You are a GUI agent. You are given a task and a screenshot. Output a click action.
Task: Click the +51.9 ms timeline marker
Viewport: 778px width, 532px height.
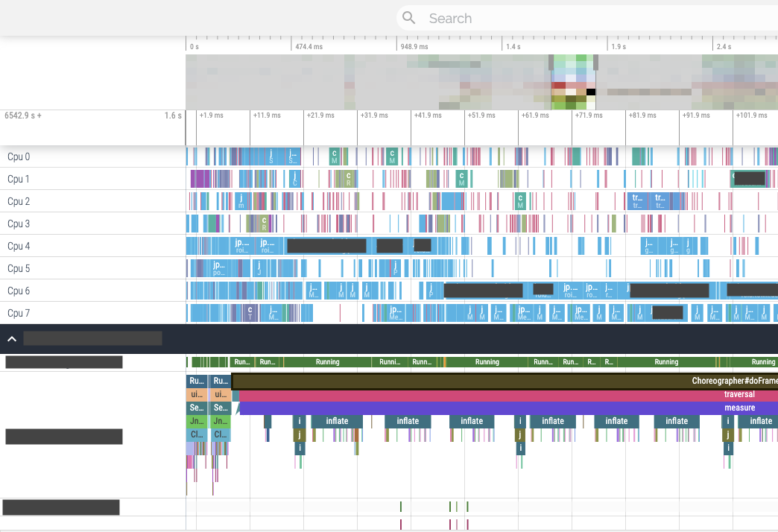481,115
